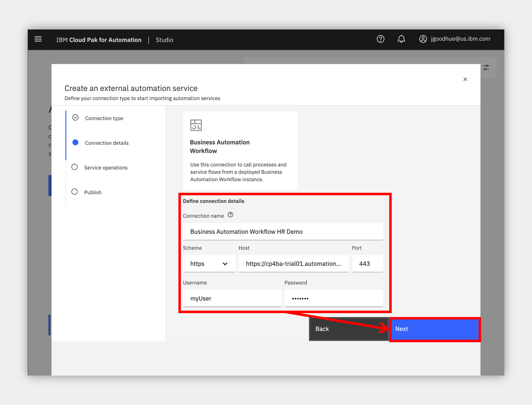Click the Back button
Screen dimensions: 532x405
349,329
